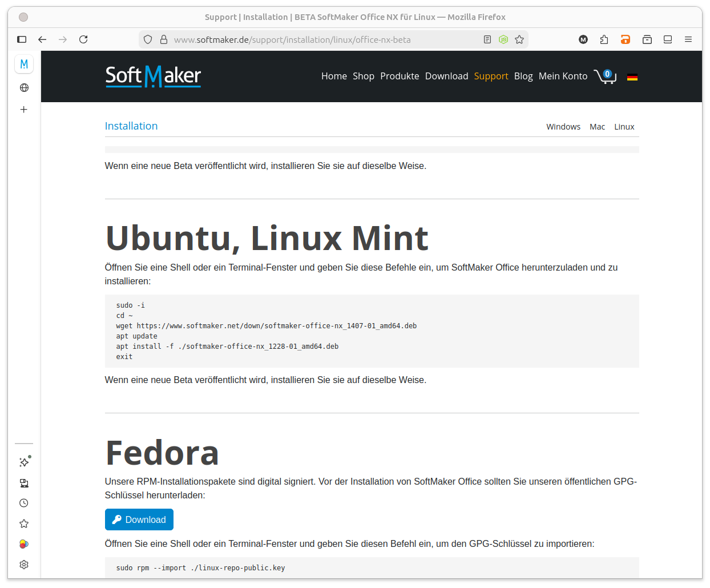This screenshot has width=710, height=588.
Task: Reload the current page
Action: click(x=83, y=39)
